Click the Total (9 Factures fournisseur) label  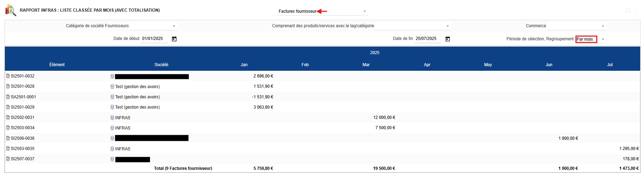(x=183, y=168)
